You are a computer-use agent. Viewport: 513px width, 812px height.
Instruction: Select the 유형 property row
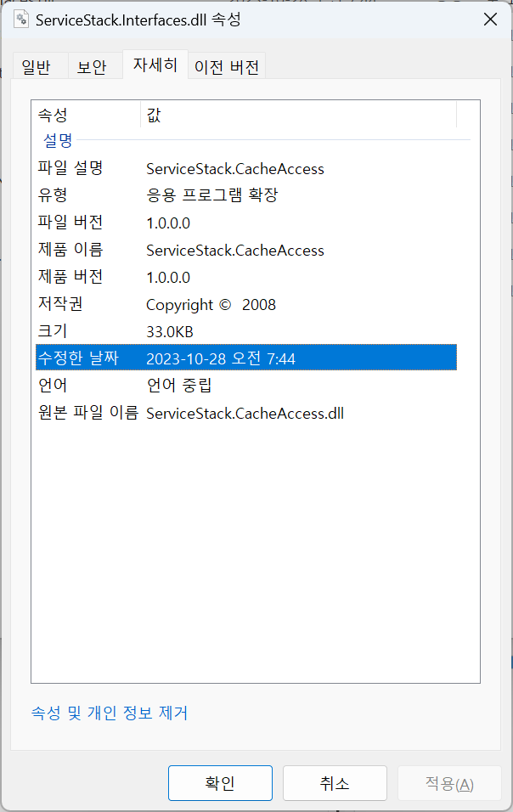(246, 195)
